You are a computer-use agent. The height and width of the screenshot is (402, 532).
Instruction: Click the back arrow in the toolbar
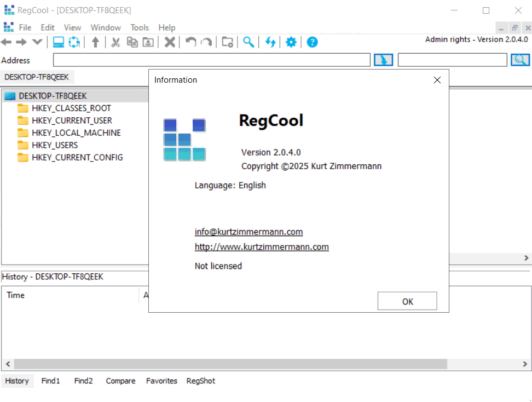(6, 42)
